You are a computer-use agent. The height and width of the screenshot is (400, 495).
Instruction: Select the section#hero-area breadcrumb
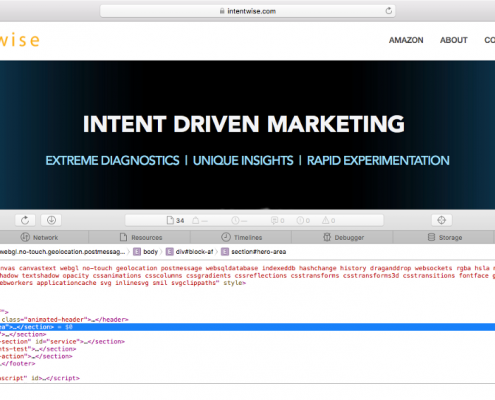[254, 252]
